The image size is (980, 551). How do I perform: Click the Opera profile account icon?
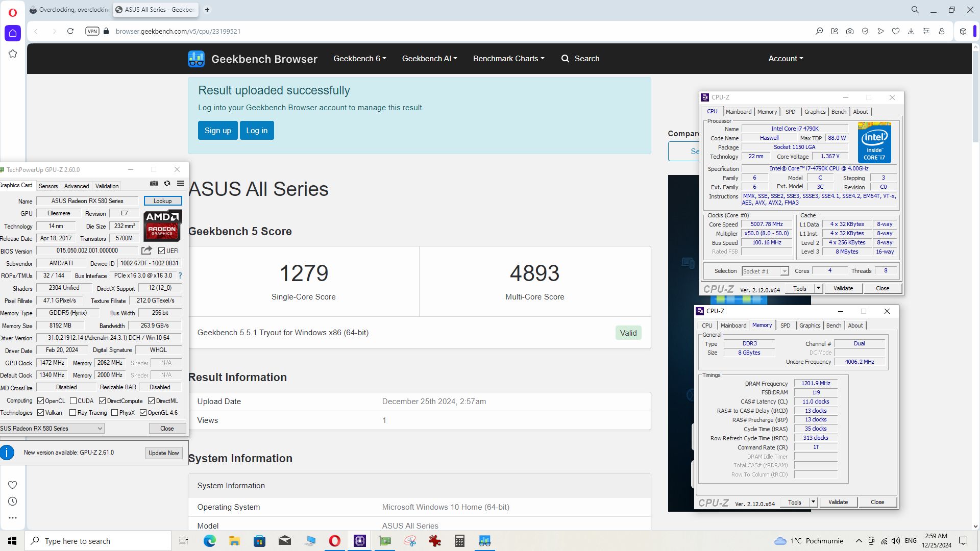coord(942,31)
